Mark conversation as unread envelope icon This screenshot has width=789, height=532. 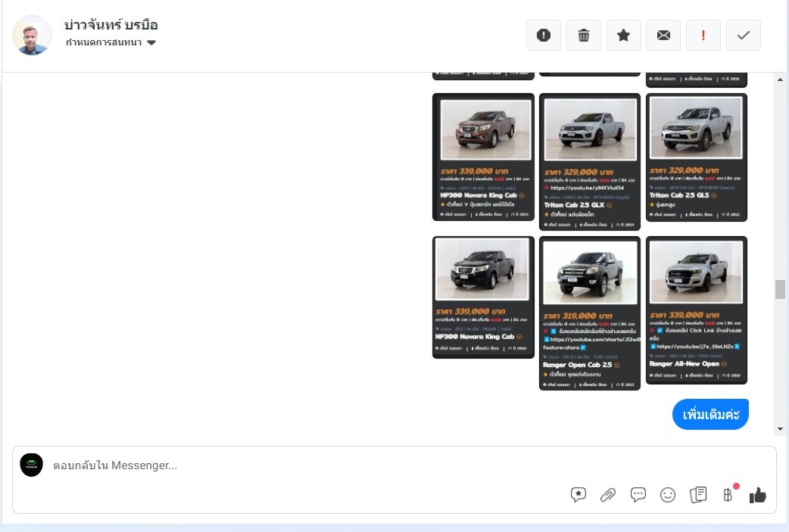pos(664,36)
